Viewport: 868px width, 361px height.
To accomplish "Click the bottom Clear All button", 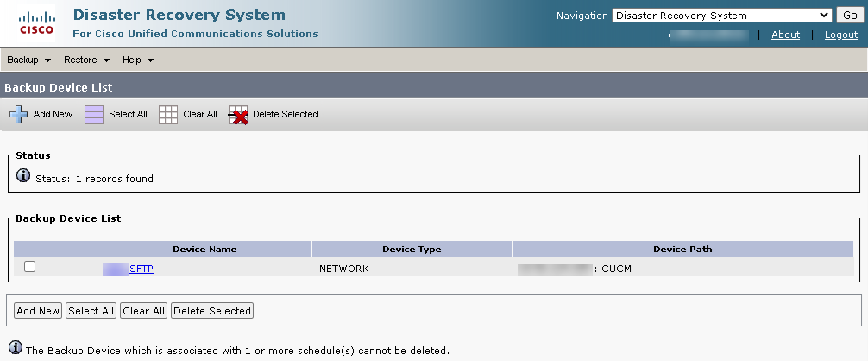I will click(x=143, y=311).
